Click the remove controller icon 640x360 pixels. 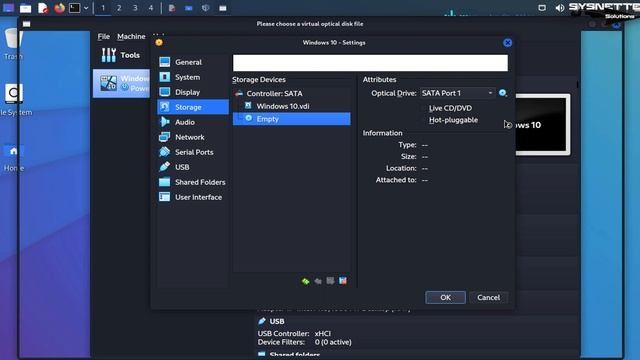pos(318,281)
